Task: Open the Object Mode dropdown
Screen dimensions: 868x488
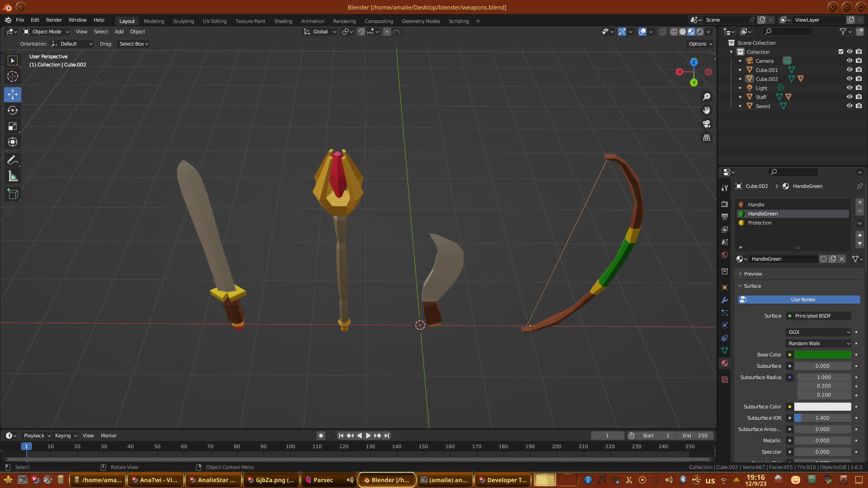Action: pyautogui.click(x=46, y=32)
